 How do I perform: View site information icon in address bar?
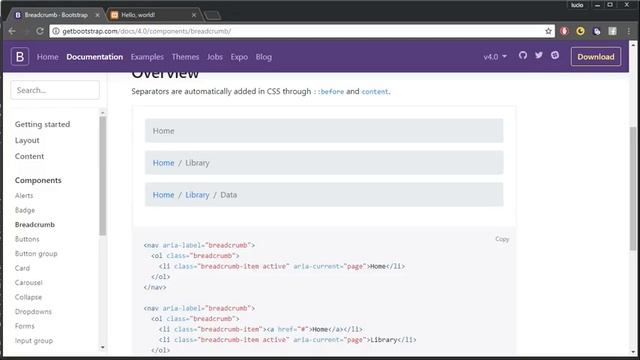[56, 31]
